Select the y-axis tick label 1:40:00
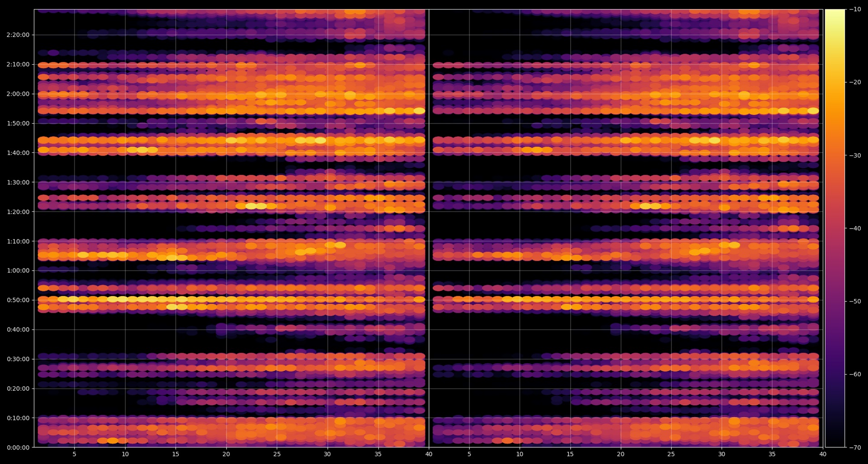Image resolution: width=868 pixels, height=464 pixels. click(18, 153)
